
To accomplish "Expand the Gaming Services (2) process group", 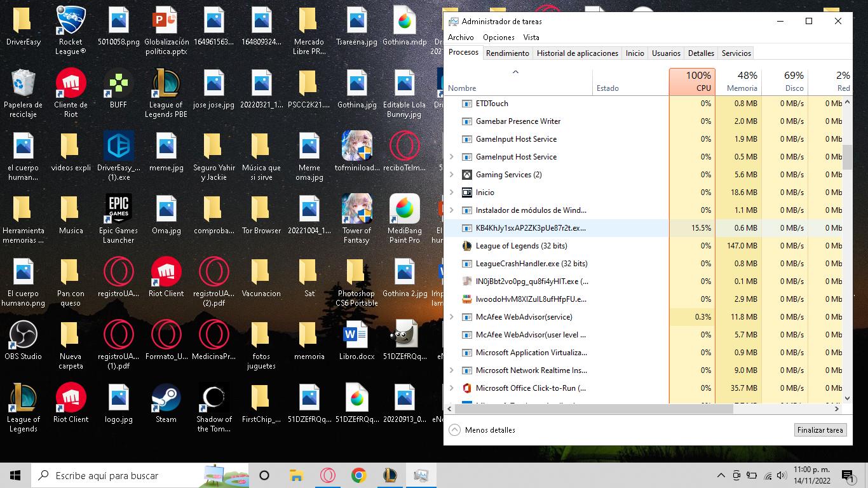I will (452, 175).
